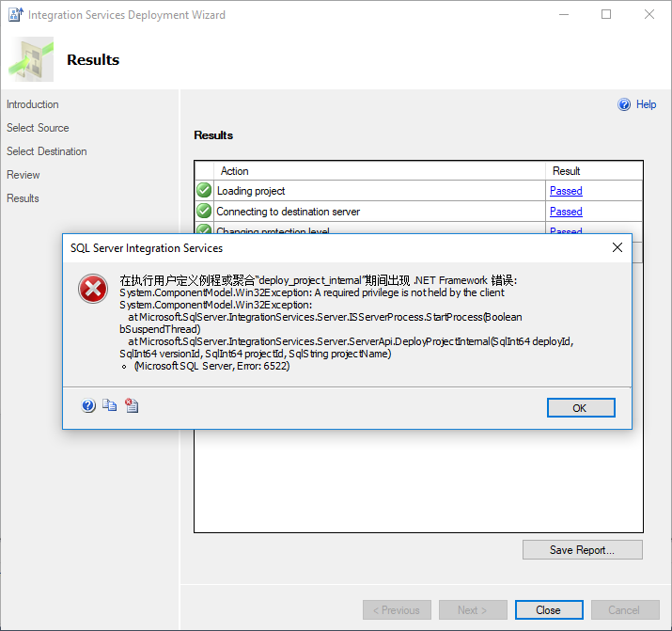Go to the Select Source step
The width and height of the screenshot is (672, 631).
tap(38, 128)
